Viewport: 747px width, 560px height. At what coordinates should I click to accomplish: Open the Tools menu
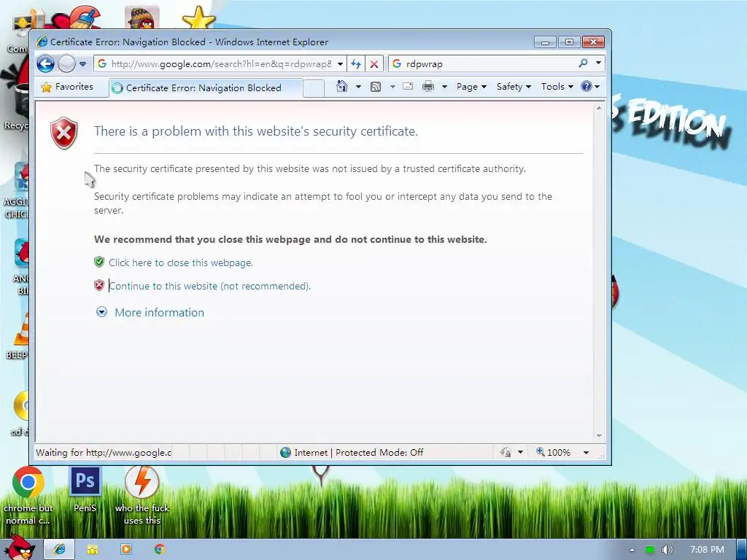point(557,87)
